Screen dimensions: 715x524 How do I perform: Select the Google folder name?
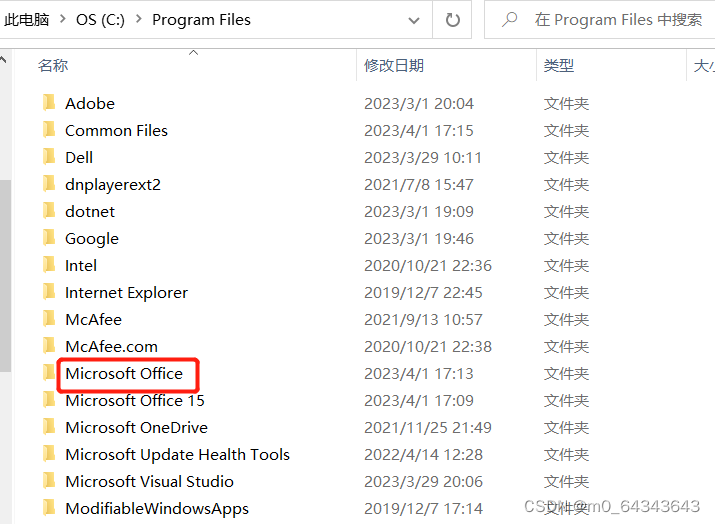click(92, 239)
